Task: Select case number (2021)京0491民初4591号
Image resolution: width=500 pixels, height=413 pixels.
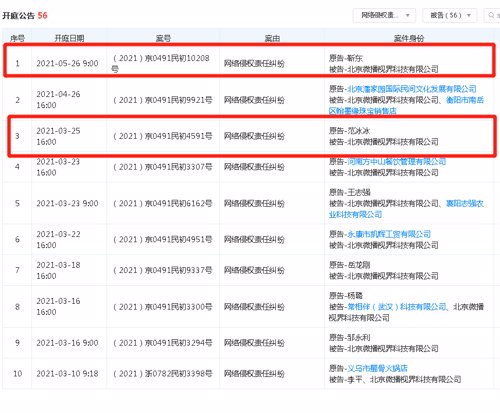Action: pos(162,136)
